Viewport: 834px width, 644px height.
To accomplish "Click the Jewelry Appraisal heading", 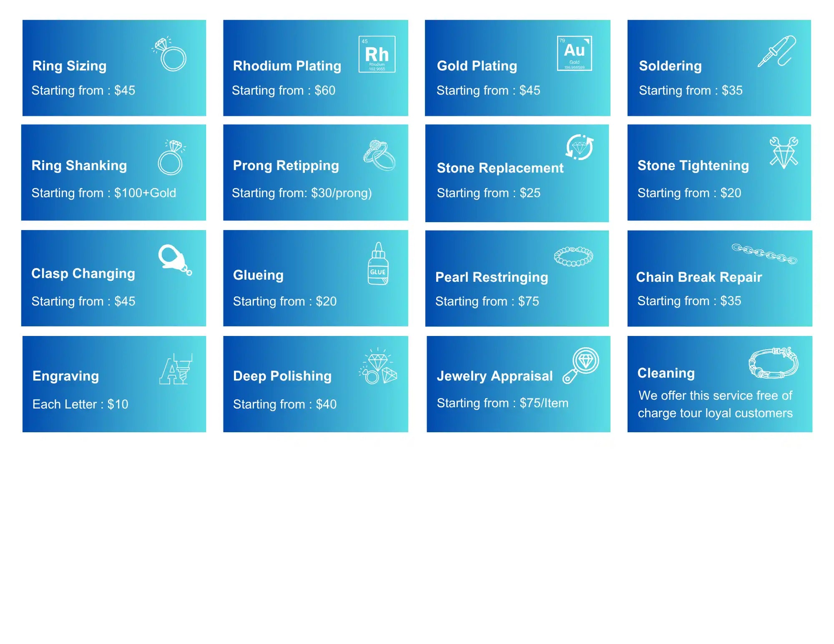I will pyautogui.click(x=495, y=376).
